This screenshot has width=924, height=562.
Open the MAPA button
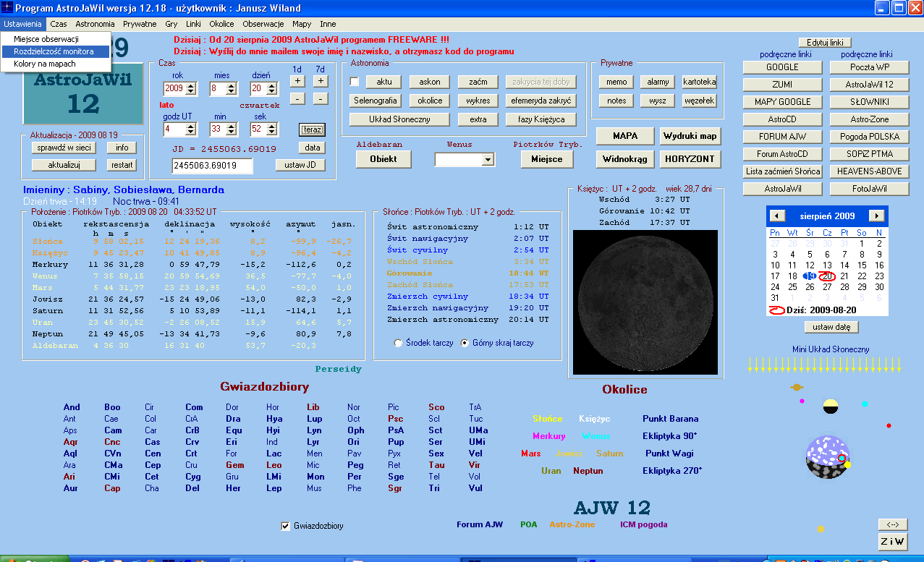coord(625,136)
